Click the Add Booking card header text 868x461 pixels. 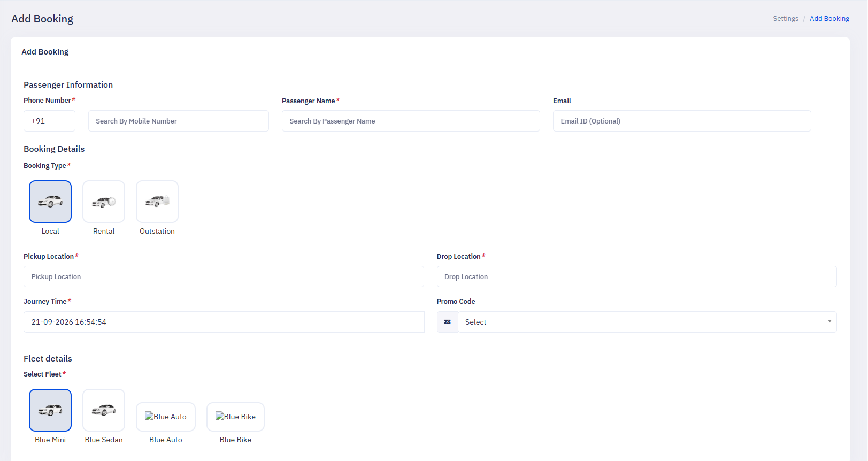[45, 52]
